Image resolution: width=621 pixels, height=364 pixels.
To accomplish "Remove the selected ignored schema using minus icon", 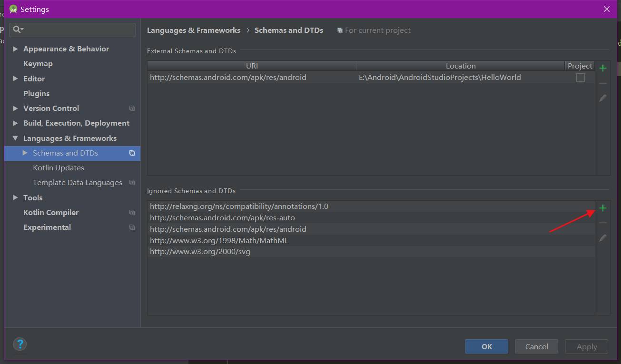I will (602, 223).
